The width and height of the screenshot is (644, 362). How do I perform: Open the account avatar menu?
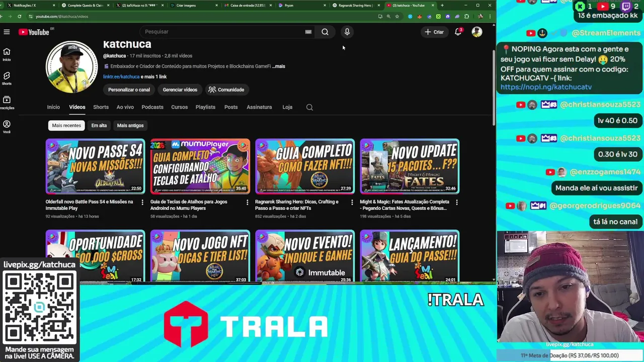[477, 32]
